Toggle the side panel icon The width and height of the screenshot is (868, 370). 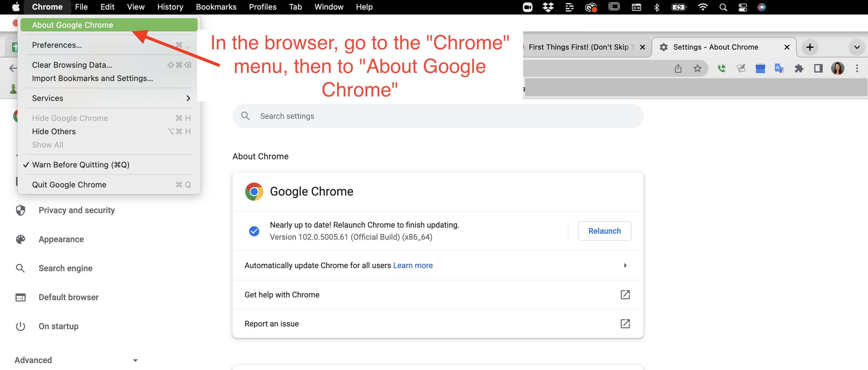click(818, 68)
